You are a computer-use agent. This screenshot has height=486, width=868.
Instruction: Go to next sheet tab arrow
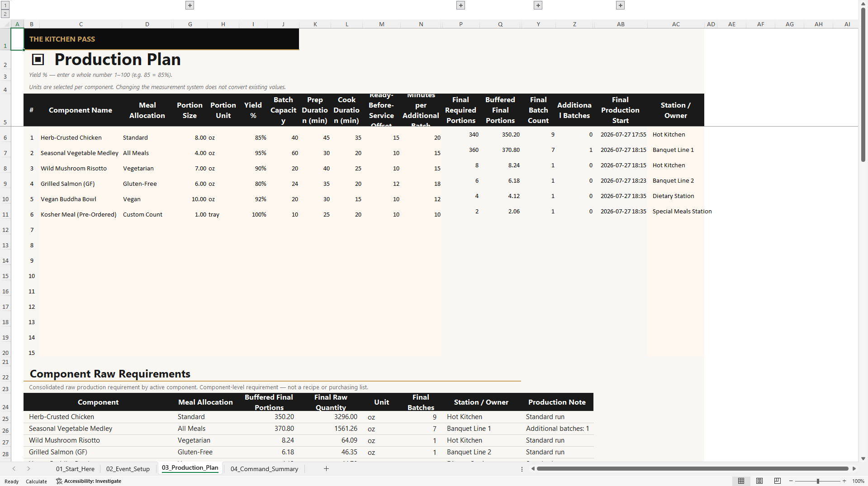(28, 469)
